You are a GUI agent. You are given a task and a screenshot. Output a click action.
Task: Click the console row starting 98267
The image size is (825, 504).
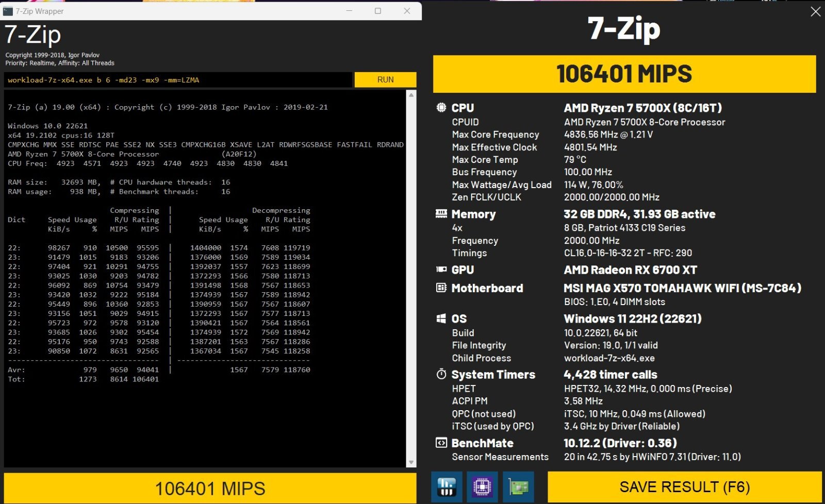coord(159,248)
